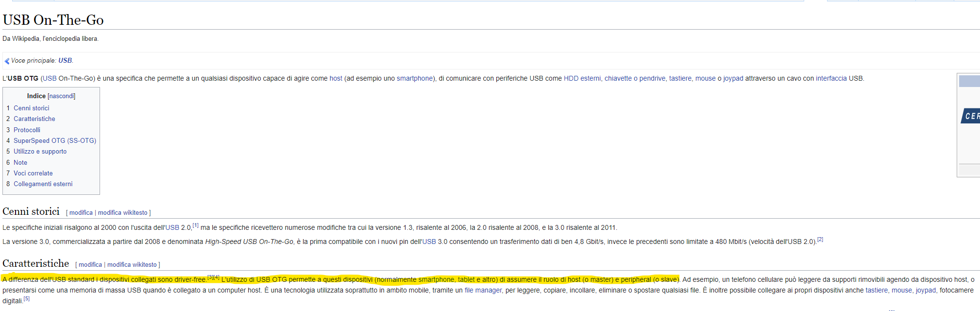980x311 pixels.
Task: Open the 'USB' link before 2.0 in Cenni storici
Action: 172,227
